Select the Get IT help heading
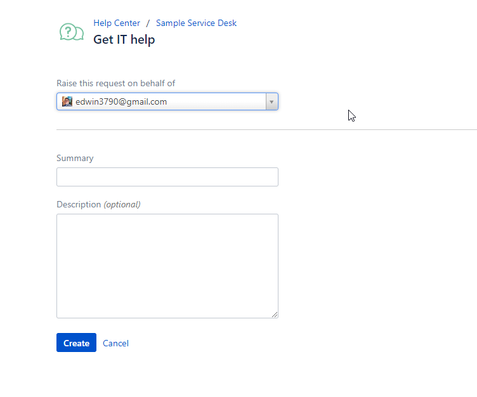This screenshot has width=477, height=397. point(124,40)
